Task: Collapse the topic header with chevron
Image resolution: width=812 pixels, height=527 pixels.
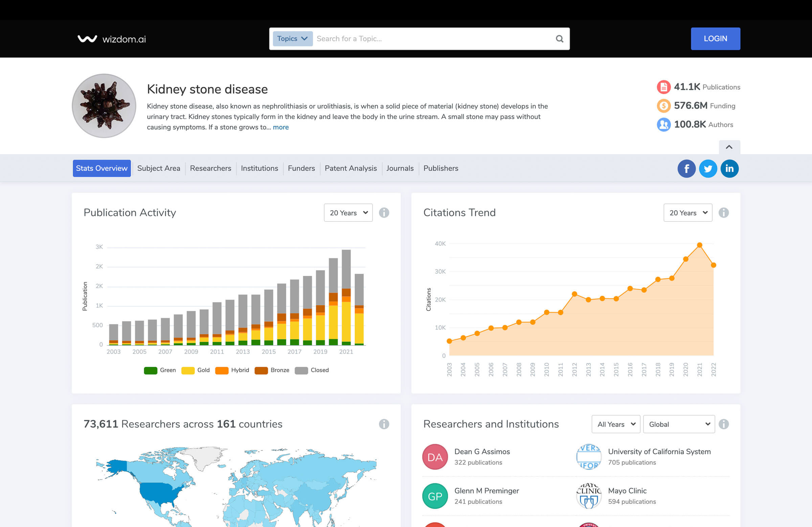Action: coord(729,147)
